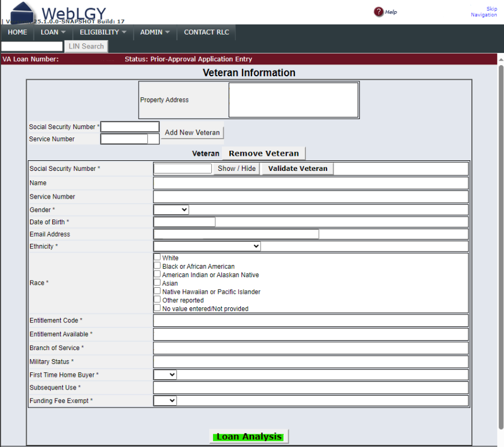Expand the ADMIN menu
504x447 pixels.
pos(155,32)
